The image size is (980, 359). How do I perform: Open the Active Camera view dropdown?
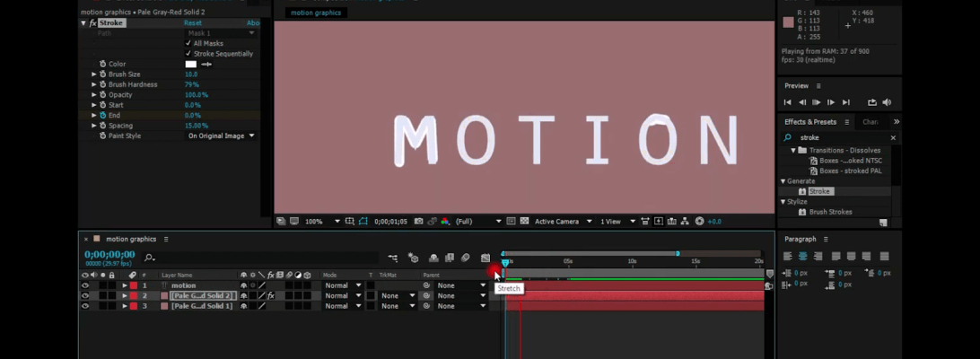pyautogui.click(x=562, y=222)
